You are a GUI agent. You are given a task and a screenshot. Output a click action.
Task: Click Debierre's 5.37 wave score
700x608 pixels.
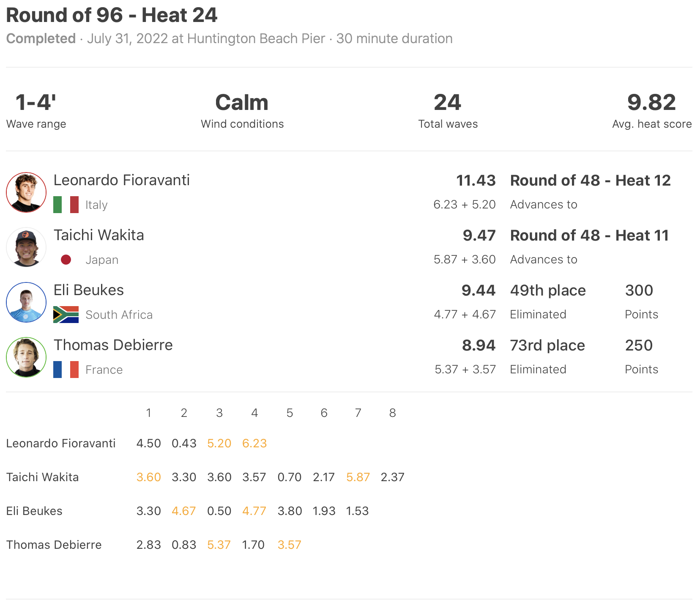[x=219, y=545]
